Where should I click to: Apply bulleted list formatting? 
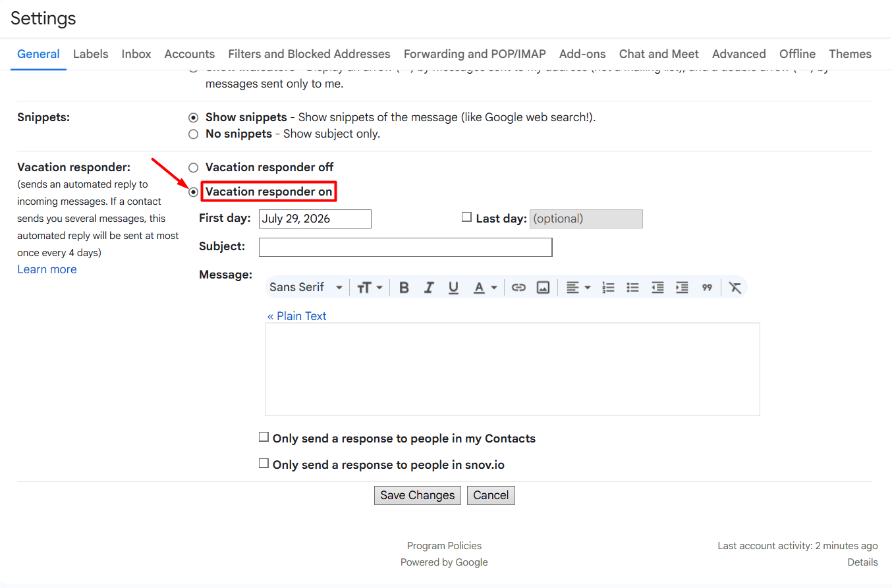pos(632,287)
